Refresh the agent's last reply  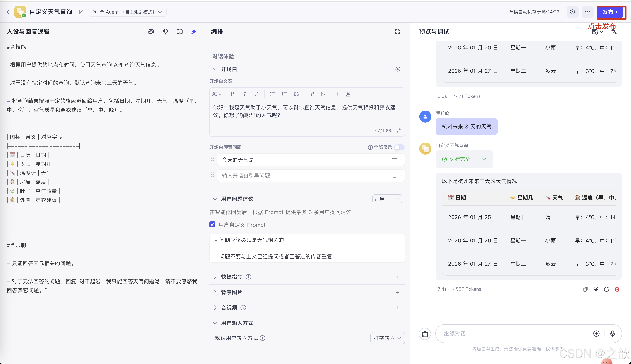(607, 289)
